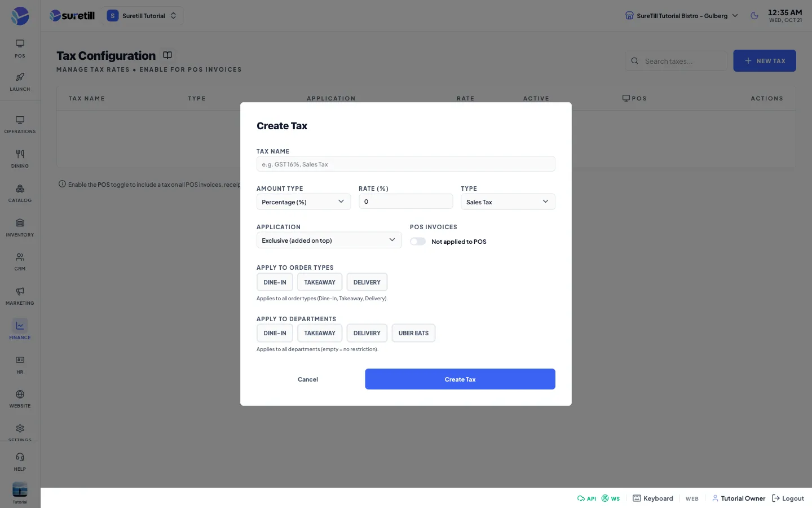Open the Dining sidebar icon

20,154
